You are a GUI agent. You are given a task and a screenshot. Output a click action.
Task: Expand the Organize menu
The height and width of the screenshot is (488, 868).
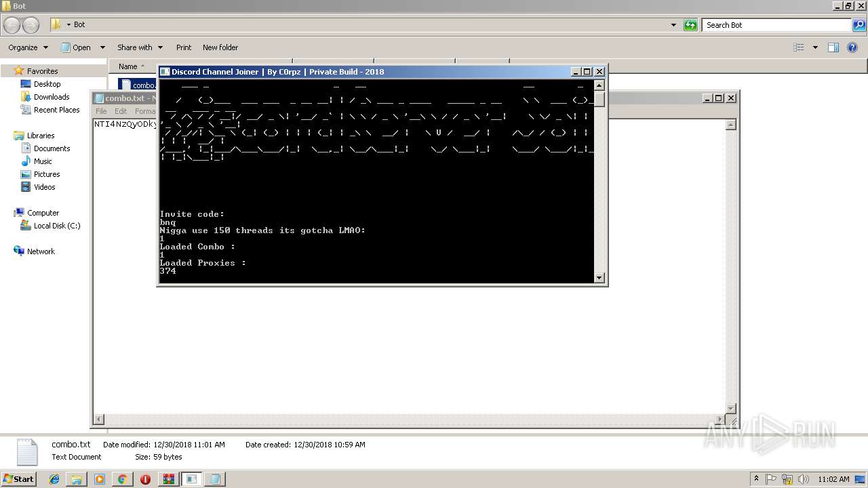click(28, 47)
